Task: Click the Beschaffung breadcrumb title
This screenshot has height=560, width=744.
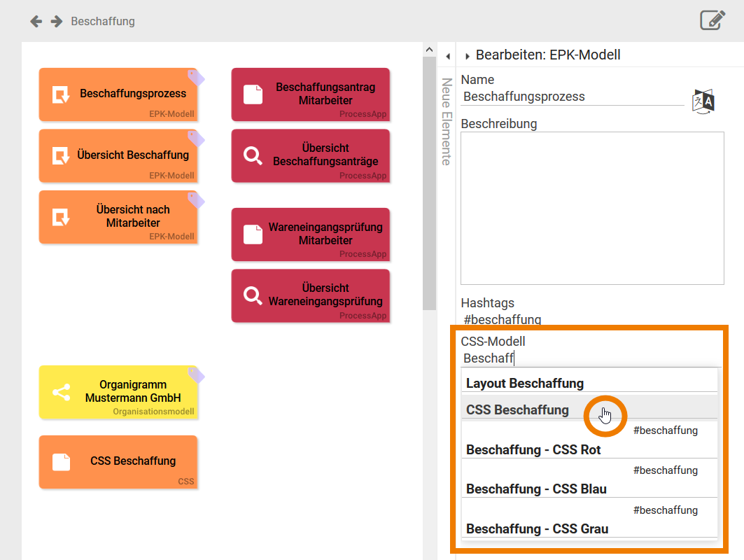Action: (101, 21)
